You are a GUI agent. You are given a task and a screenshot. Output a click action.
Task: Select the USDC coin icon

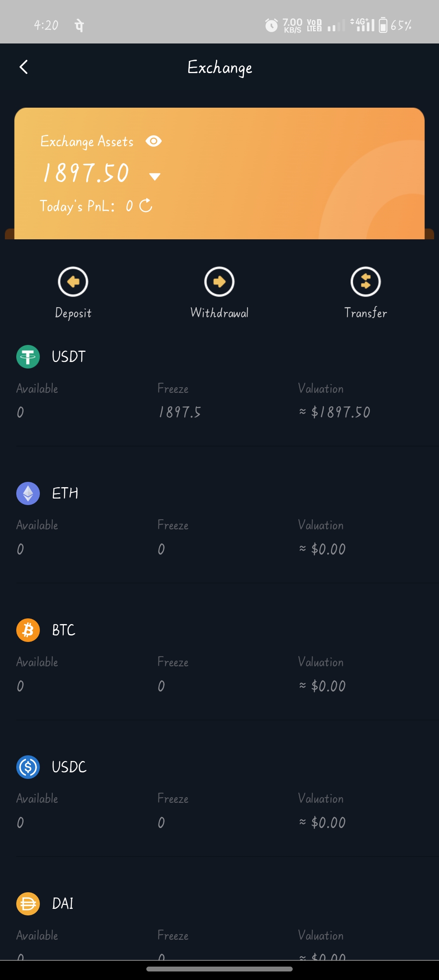(x=28, y=767)
